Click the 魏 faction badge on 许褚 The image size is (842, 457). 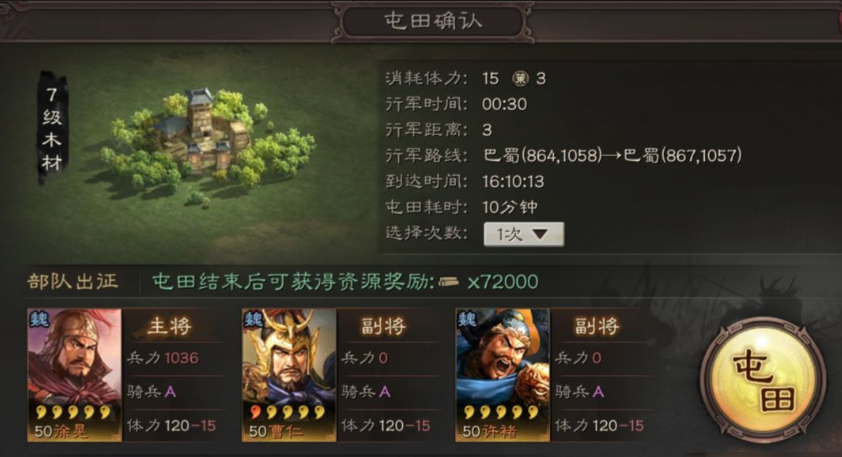(x=467, y=319)
